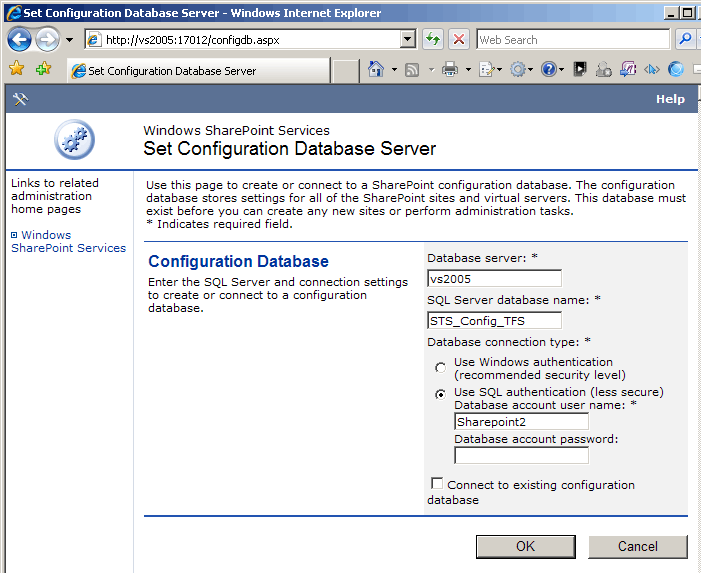Viewport: 701px width, 573px height.
Task: Go forward with the Forward arrow button
Action: 47,40
